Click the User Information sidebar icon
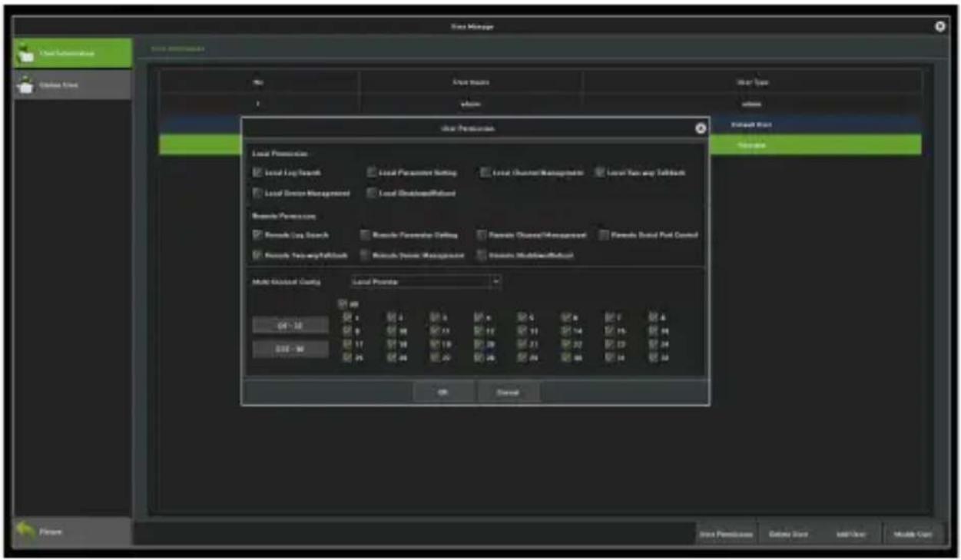This screenshot has height=560, width=961. 25,54
